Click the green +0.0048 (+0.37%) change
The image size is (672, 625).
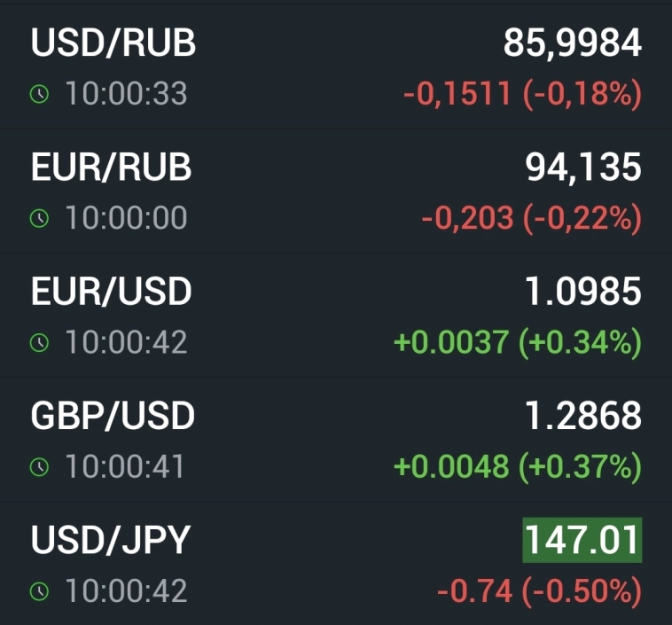[x=517, y=466]
